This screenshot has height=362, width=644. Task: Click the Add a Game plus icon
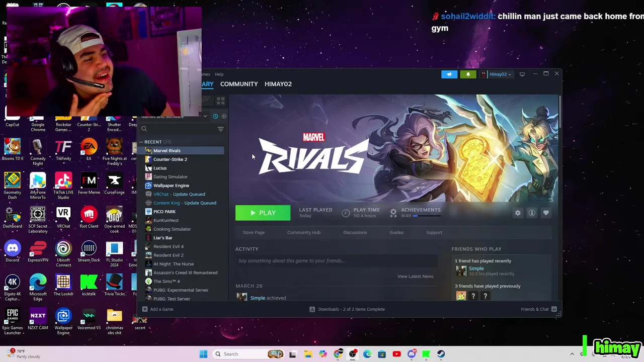145,309
